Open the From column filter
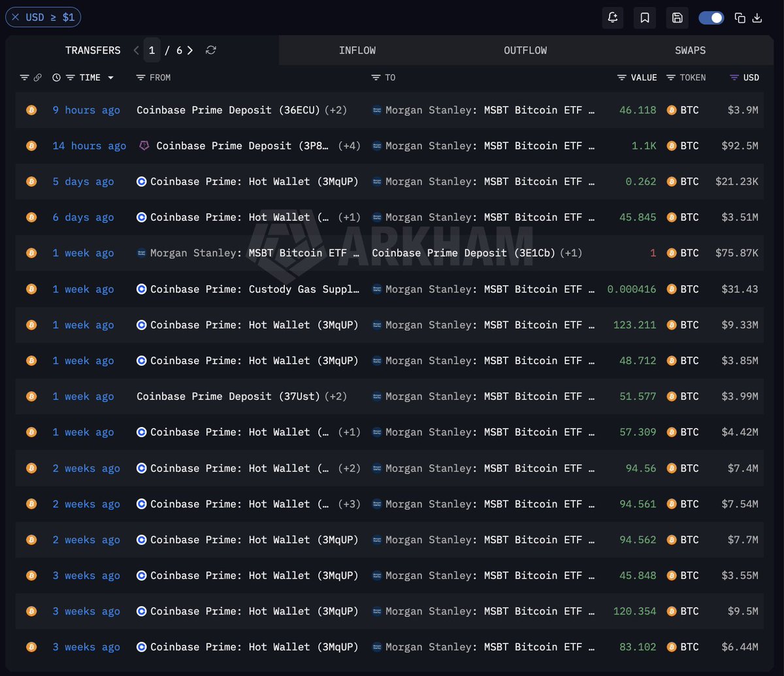This screenshot has height=676, width=784. pos(140,78)
